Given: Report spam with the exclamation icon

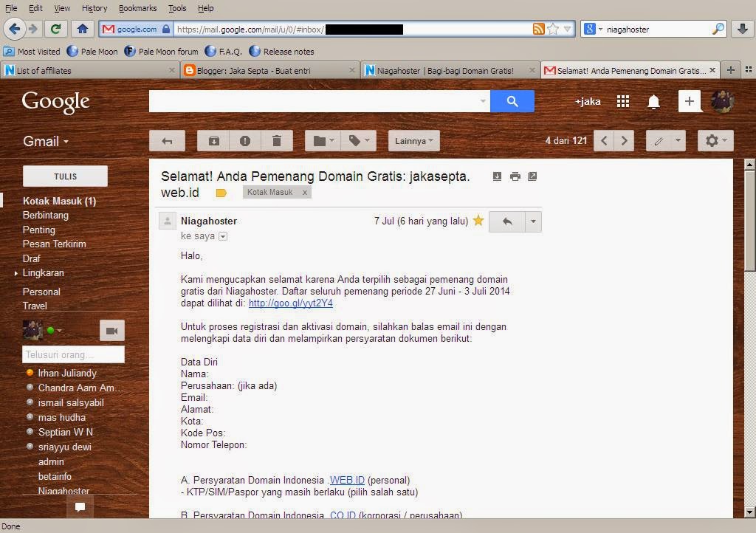Looking at the screenshot, I should (245, 141).
